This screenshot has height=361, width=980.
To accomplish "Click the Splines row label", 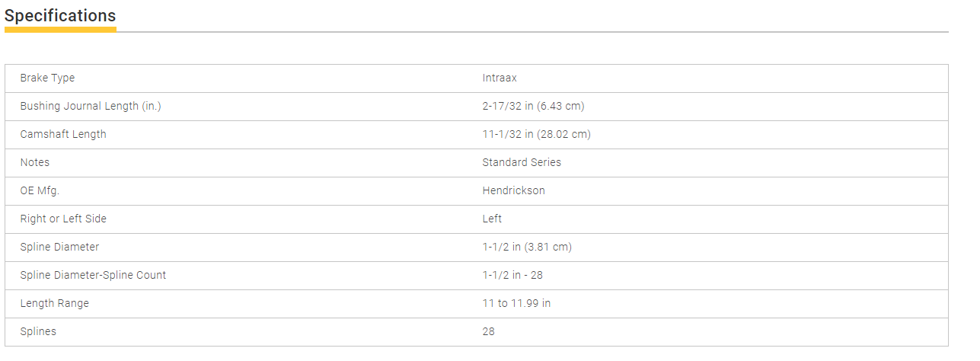I will 38,331.
